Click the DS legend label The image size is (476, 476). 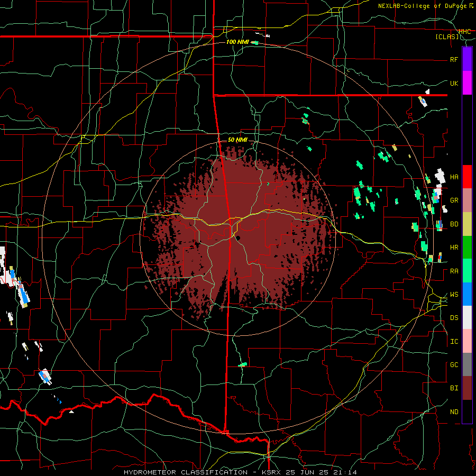454,318
